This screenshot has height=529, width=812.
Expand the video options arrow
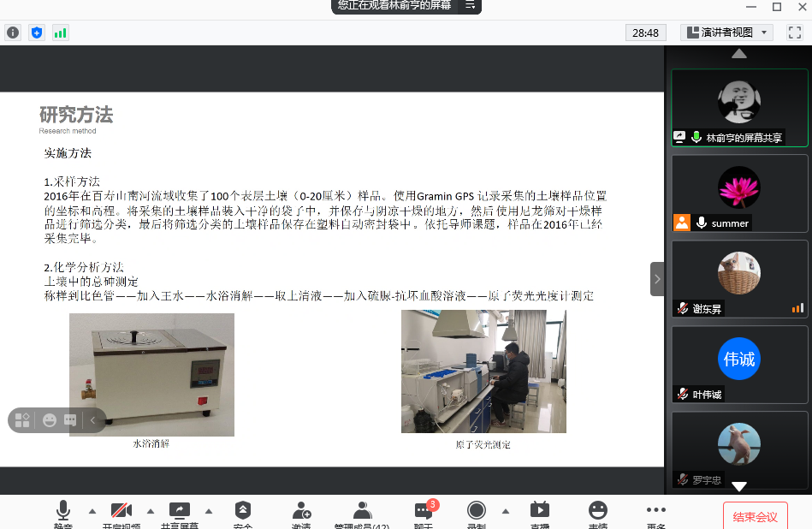click(151, 511)
